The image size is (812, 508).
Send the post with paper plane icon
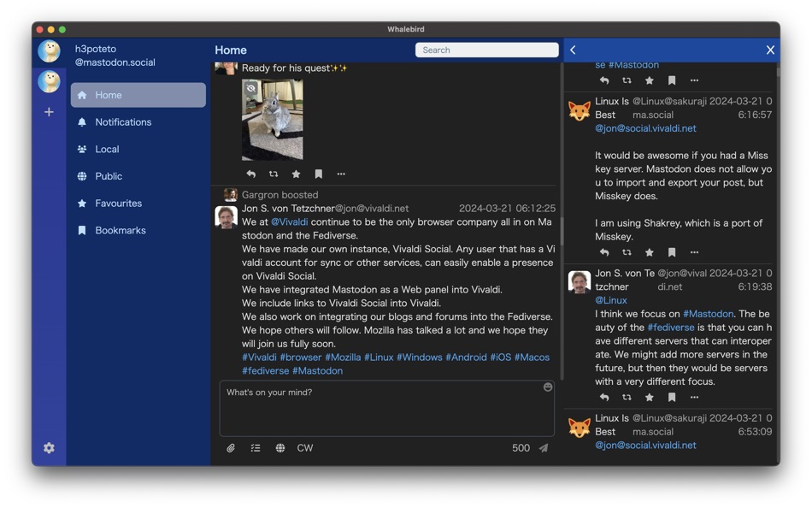pyautogui.click(x=544, y=448)
